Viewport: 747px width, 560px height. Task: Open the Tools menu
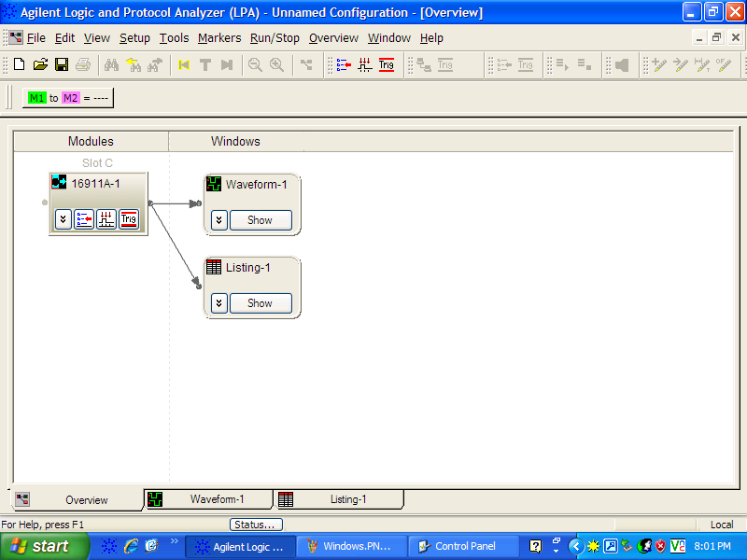click(x=174, y=38)
